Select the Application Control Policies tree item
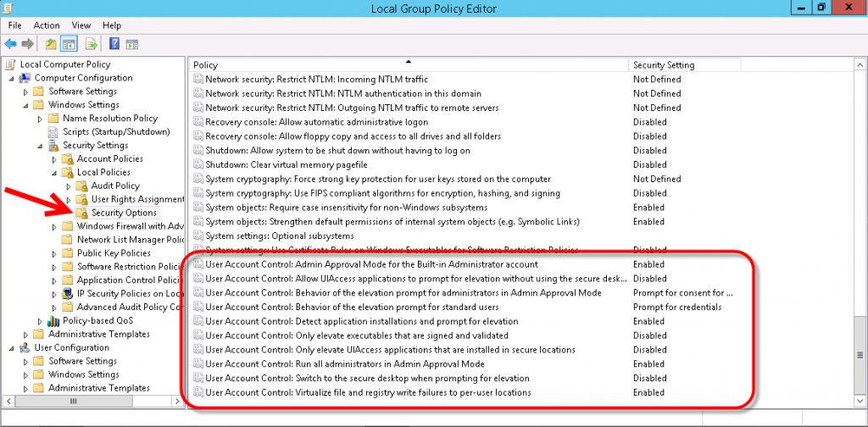868x427 pixels. (x=130, y=280)
